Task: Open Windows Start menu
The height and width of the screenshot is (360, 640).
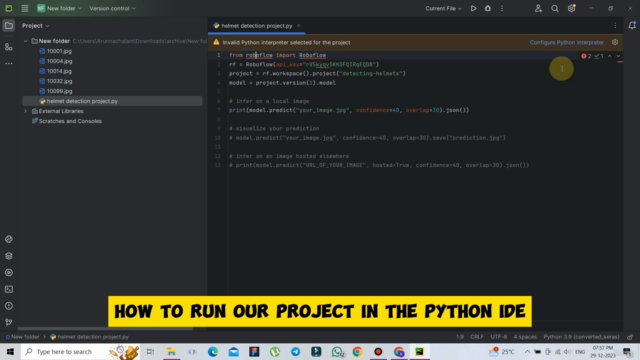Action: click(x=10, y=351)
